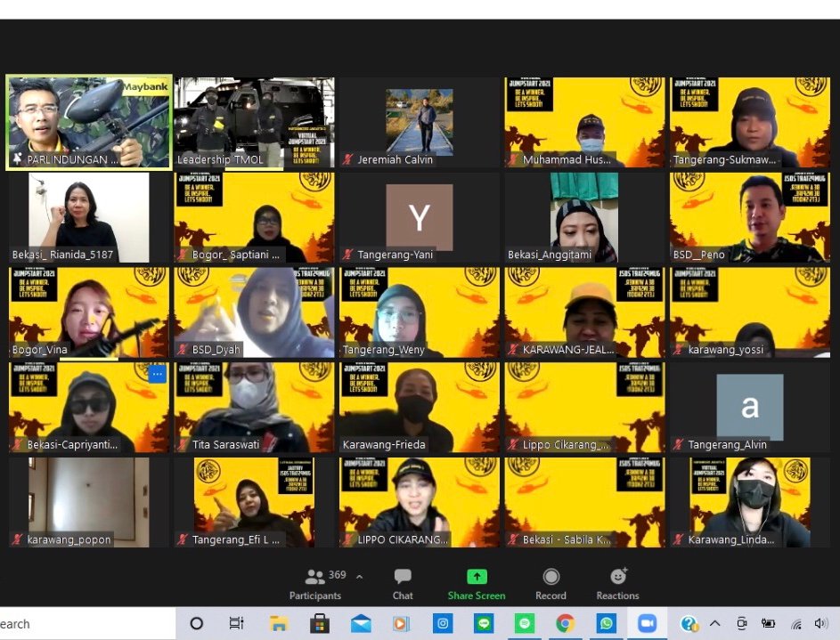The width and height of the screenshot is (840, 640).
Task: Open the Participants panel
Action: tap(315, 584)
